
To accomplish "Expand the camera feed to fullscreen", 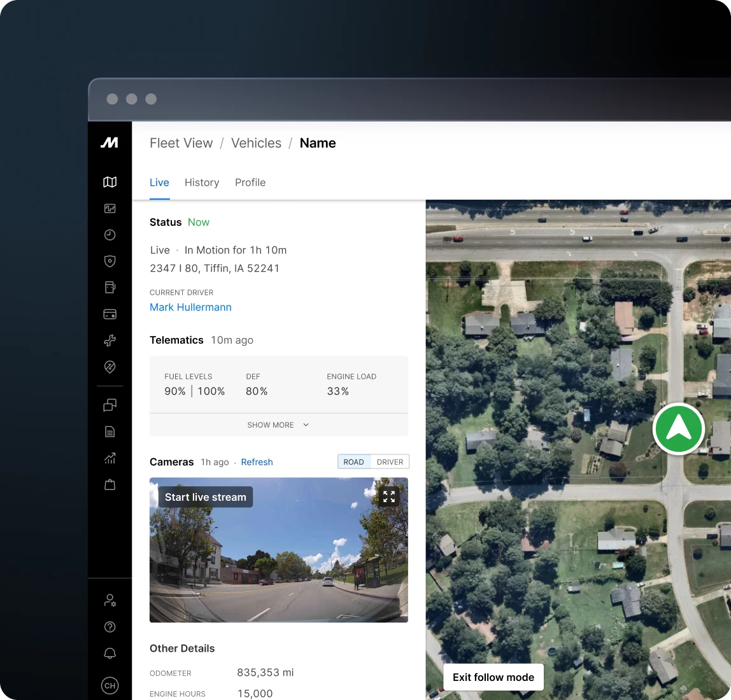I will click(x=389, y=497).
